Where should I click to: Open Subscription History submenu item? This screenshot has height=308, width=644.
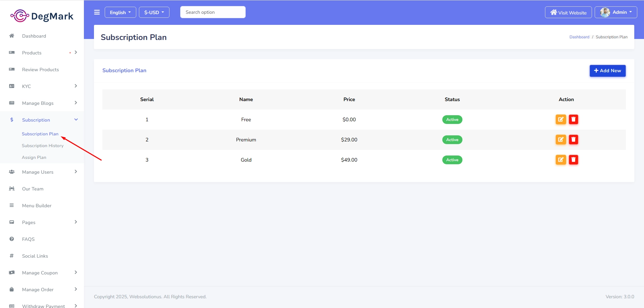[x=43, y=146]
